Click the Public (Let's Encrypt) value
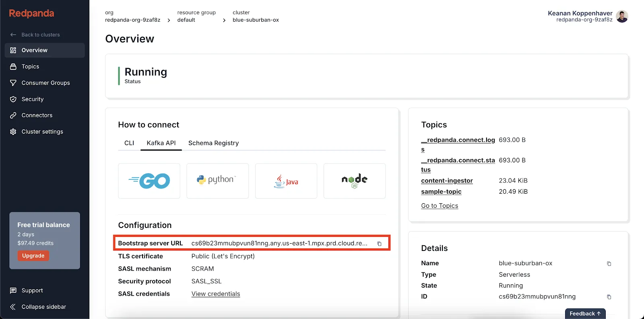This screenshot has width=644, height=319. [x=223, y=256]
